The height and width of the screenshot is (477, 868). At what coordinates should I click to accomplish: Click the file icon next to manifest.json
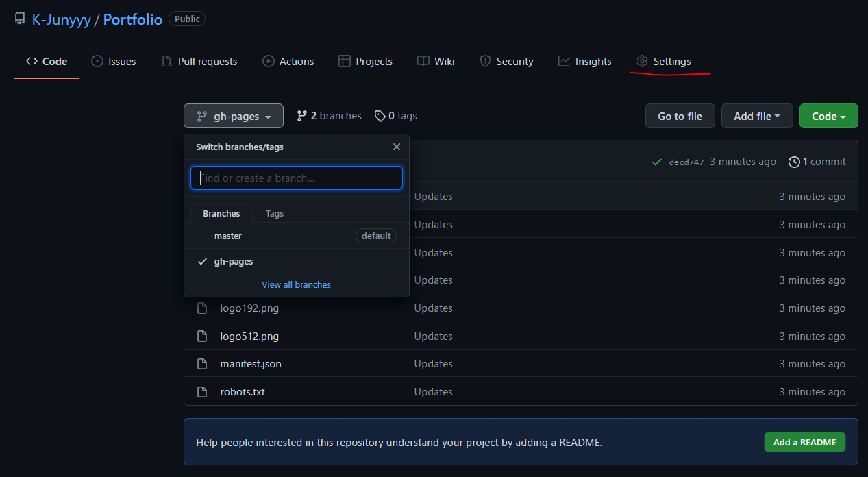pos(202,364)
